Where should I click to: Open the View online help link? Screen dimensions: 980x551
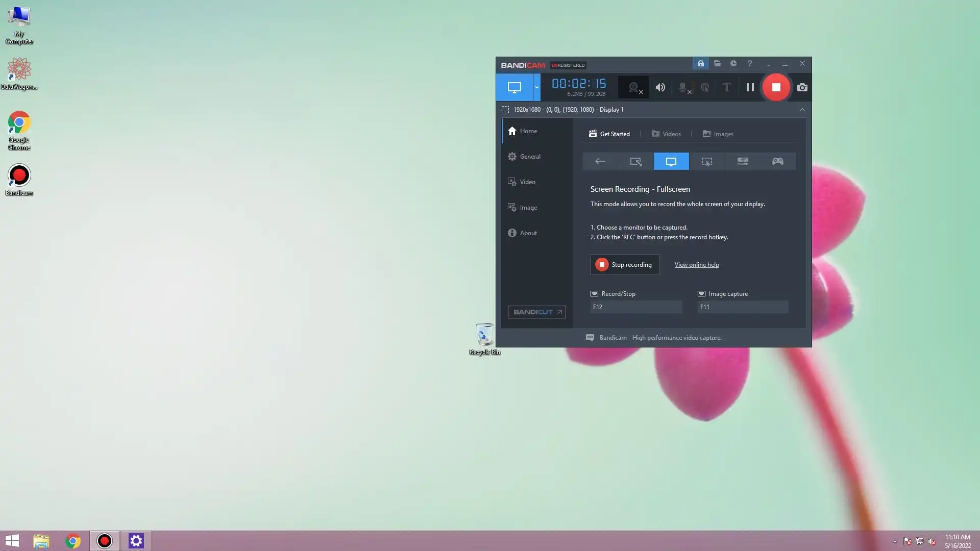[696, 264]
